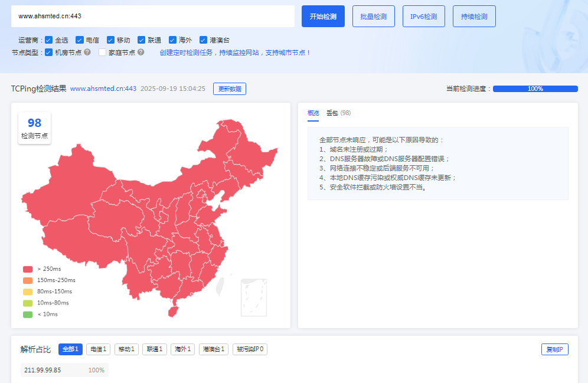Click the green <10ms legend swatch
Image resolution: width=588 pixels, height=383 pixels.
tap(28, 314)
